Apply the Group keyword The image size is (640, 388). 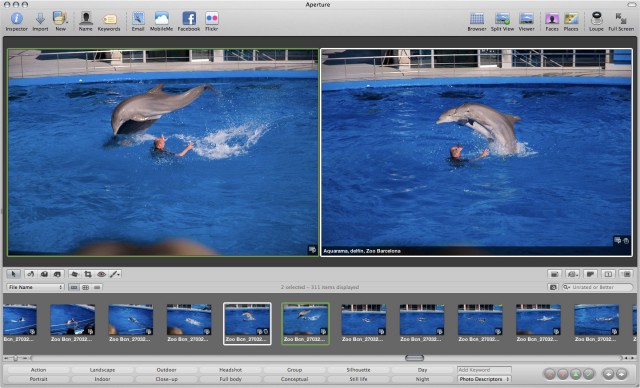tap(294, 370)
